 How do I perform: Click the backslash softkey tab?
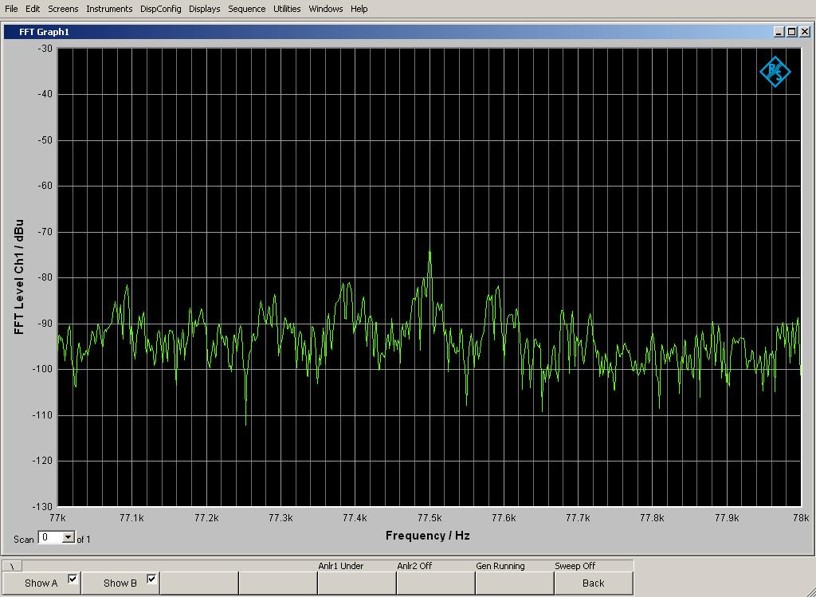click(12, 566)
